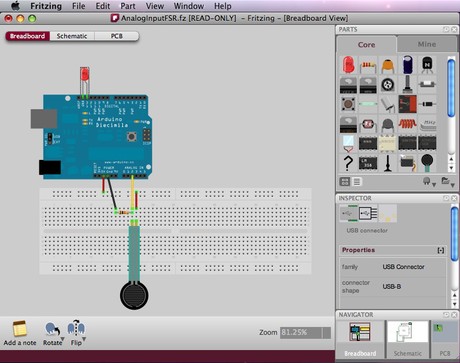Open the parts bin folder dropdown
The width and height of the screenshot is (460, 363).
(448, 182)
